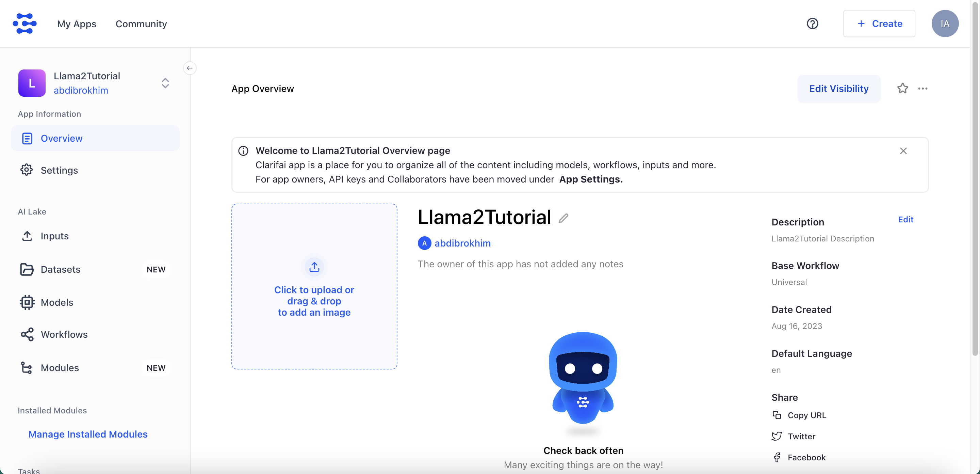Viewport: 980px width, 474px height.
Task: Open the Models section
Action: (57, 302)
